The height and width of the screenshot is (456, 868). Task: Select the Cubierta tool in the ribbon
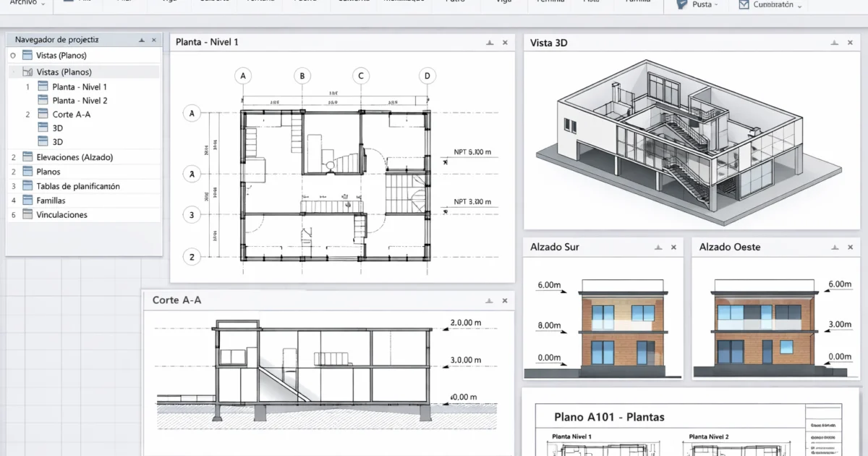[213, 4]
